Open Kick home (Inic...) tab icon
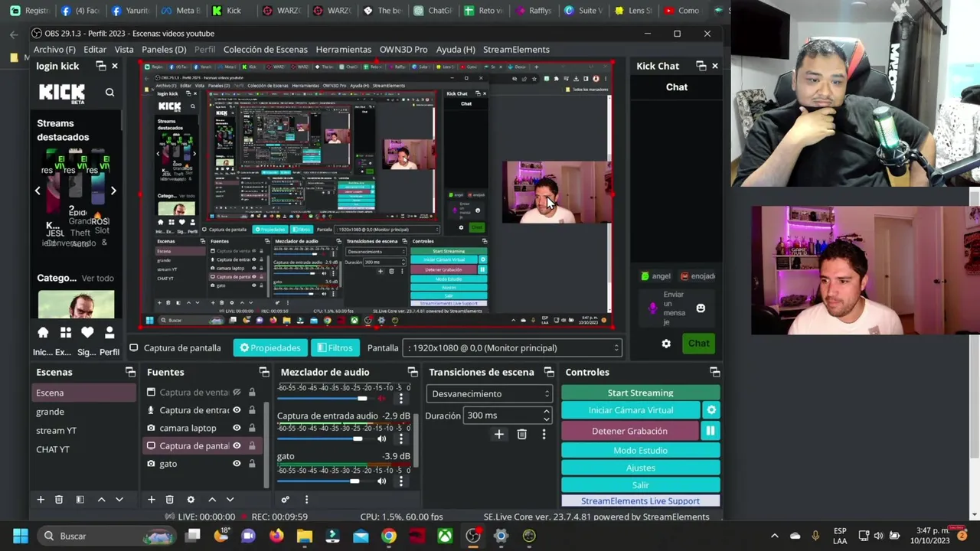 pos(43,333)
